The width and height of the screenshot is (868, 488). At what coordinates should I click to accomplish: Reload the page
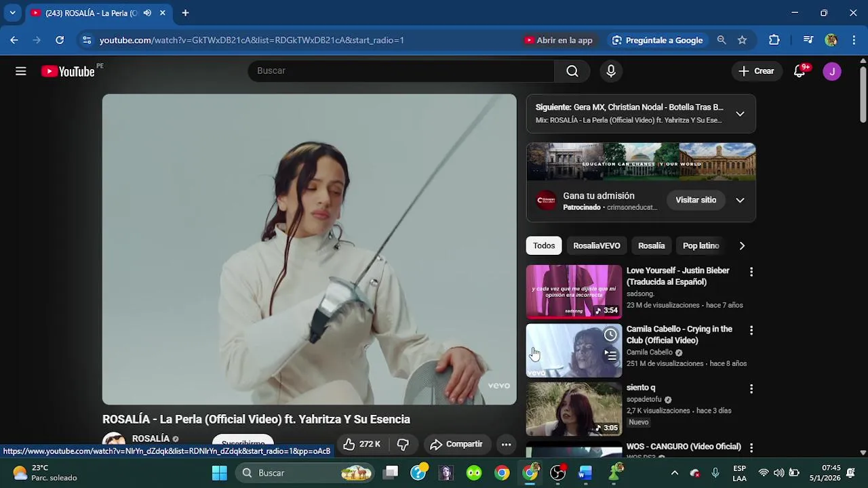coord(60,40)
